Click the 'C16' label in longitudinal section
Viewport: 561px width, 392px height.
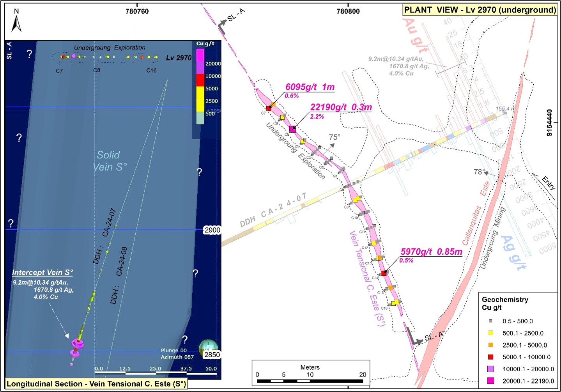pos(151,71)
